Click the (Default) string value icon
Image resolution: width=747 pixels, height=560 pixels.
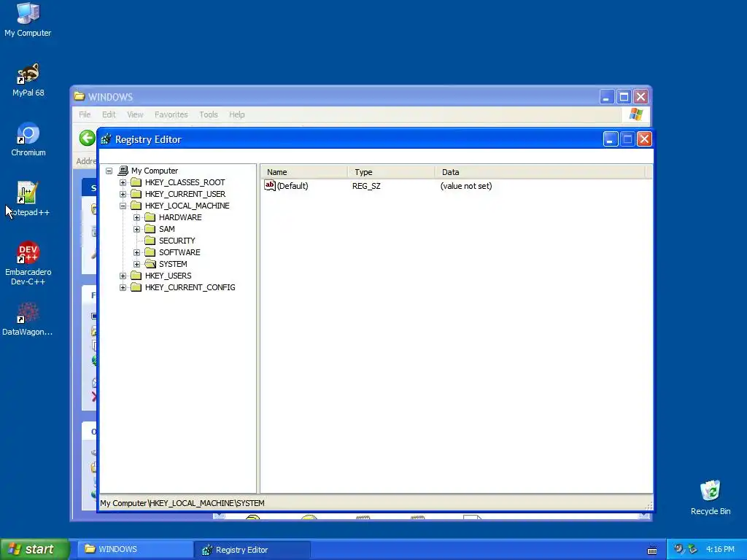pos(270,186)
